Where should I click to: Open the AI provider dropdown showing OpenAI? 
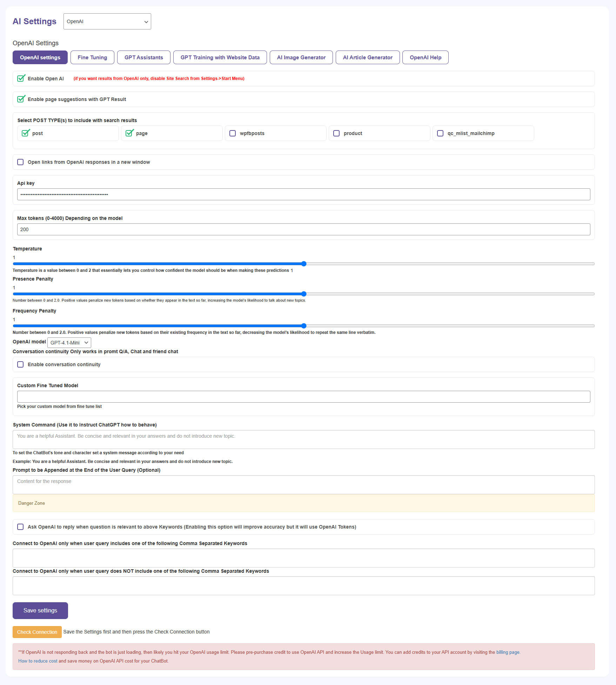pyautogui.click(x=107, y=21)
